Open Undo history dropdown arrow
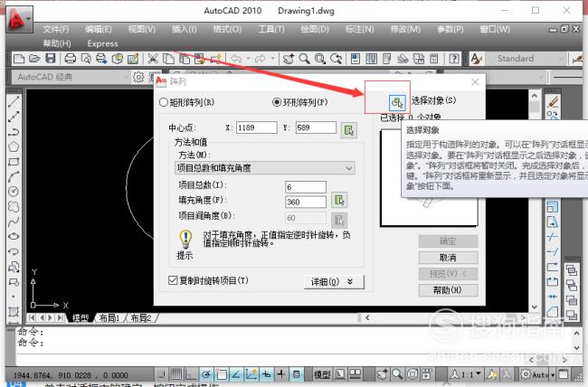This screenshot has height=387, width=588. point(248,59)
